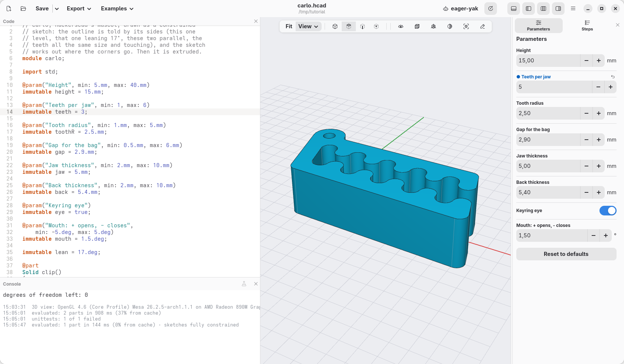624x364 pixels.
Task: Open the hamburger main menu
Action: pyautogui.click(x=573, y=9)
